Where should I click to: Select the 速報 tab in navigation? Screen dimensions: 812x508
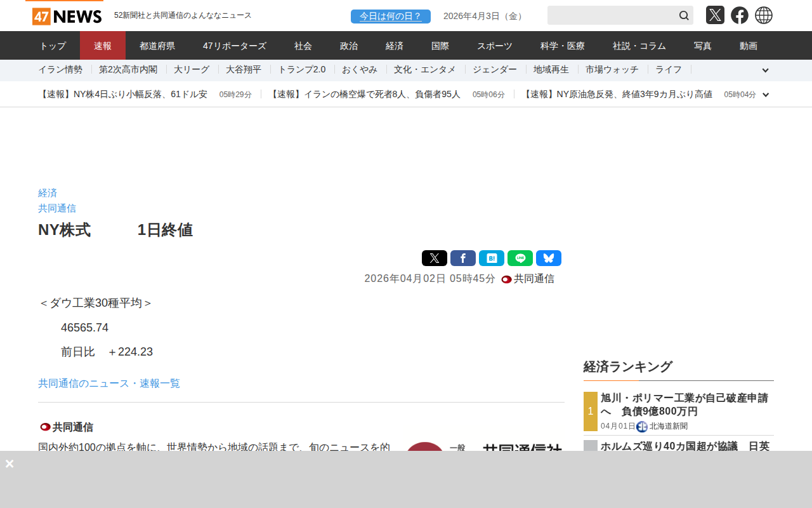(103, 46)
